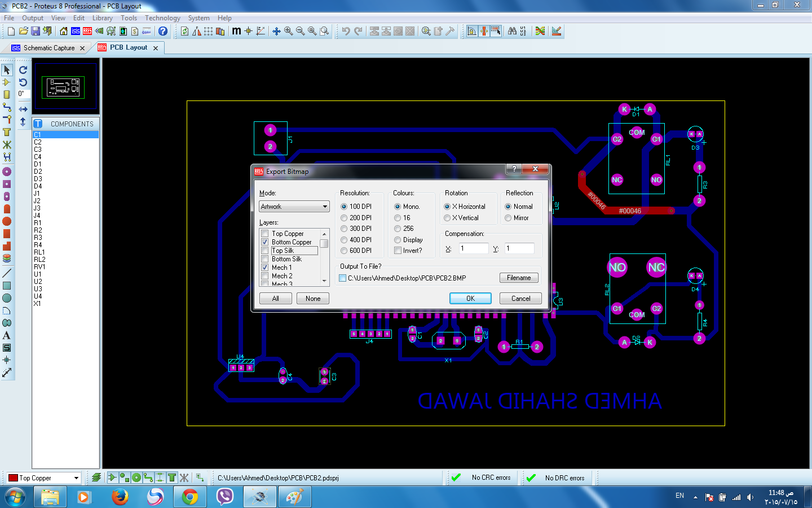Select the Via Mode tool
The height and width of the screenshot is (508, 812).
click(7, 120)
